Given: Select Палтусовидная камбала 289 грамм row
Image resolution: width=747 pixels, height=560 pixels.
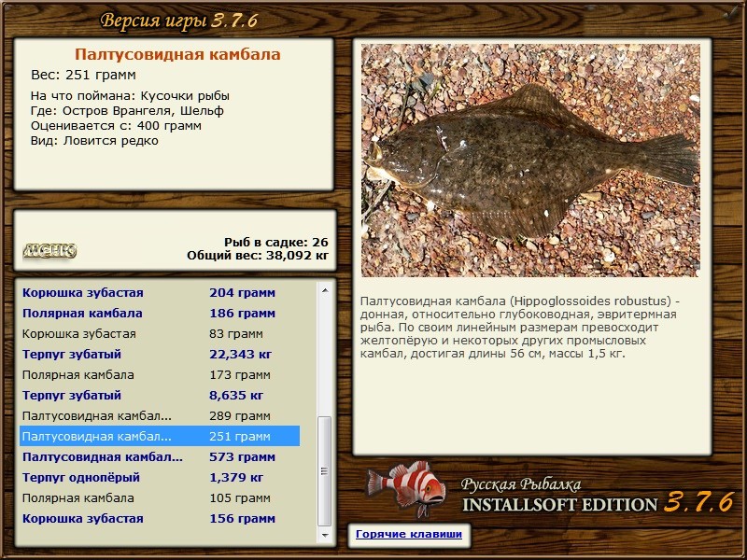Looking at the screenshot, I should coord(160,415).
